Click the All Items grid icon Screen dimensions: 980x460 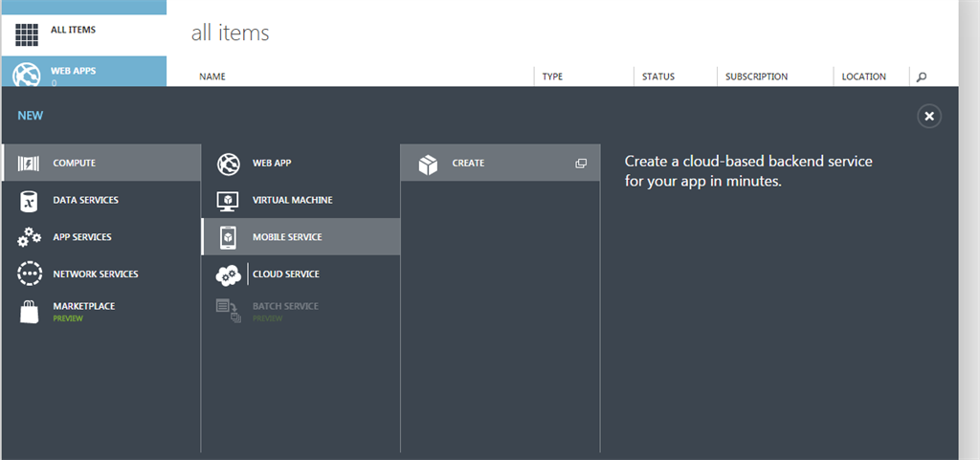point(27,35)
